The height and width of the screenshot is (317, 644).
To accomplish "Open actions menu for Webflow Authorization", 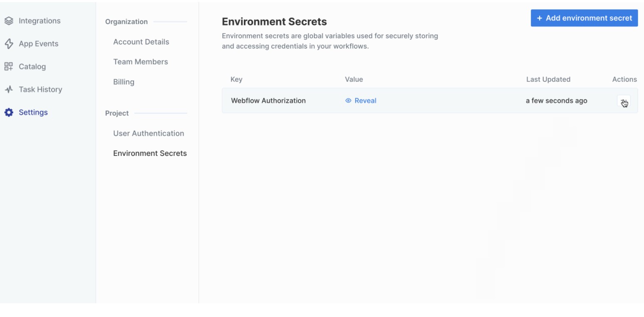I will 623,102.
